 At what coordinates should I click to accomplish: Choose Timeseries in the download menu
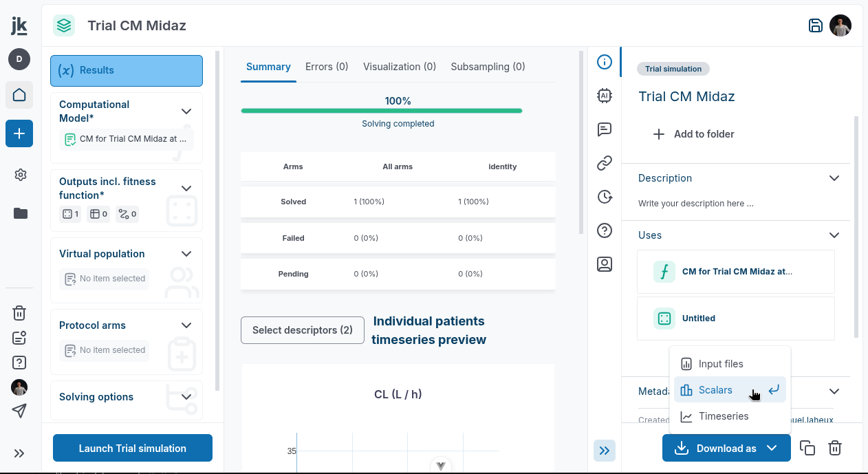pyautogui.click(x=723, y=416)
